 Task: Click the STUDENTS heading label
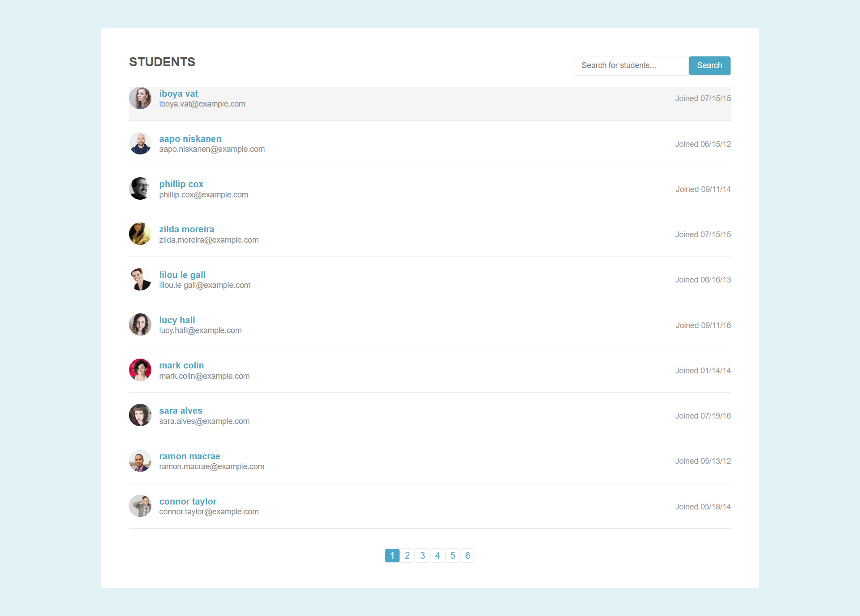point(163,62)
